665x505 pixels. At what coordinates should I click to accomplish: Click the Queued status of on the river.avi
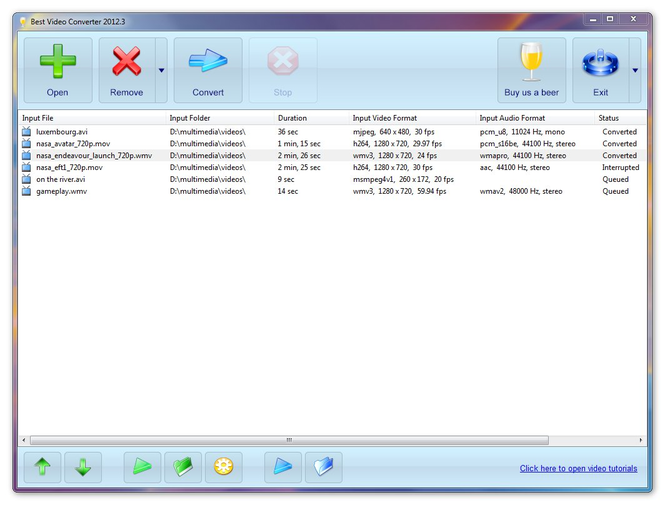click(x=615, y=179)
